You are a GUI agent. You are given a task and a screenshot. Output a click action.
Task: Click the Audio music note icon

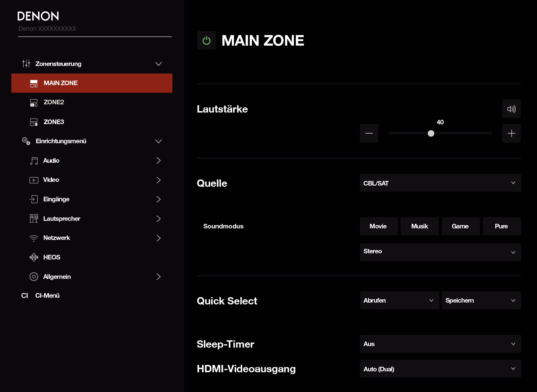34,161
